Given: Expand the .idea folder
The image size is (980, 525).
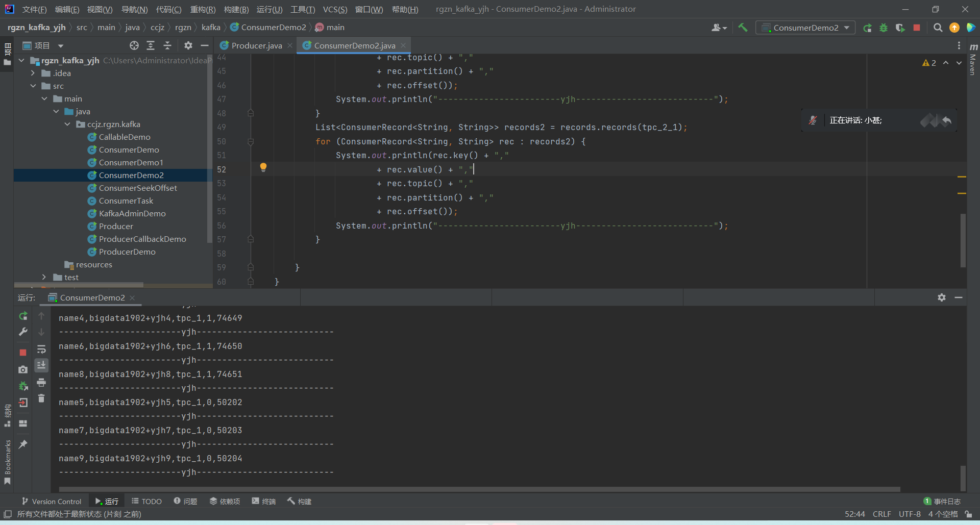Looking at the screenshot, I should click(33, 73).
